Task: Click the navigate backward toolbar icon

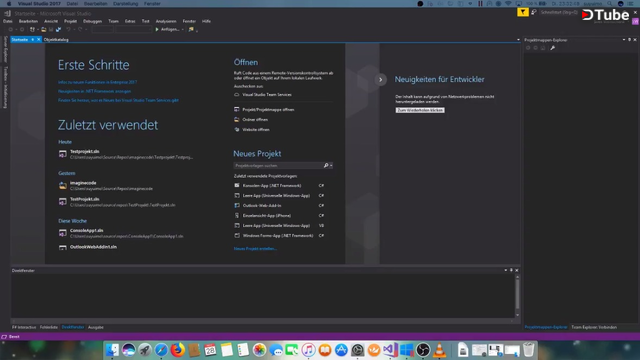Action: coord(11,29)
